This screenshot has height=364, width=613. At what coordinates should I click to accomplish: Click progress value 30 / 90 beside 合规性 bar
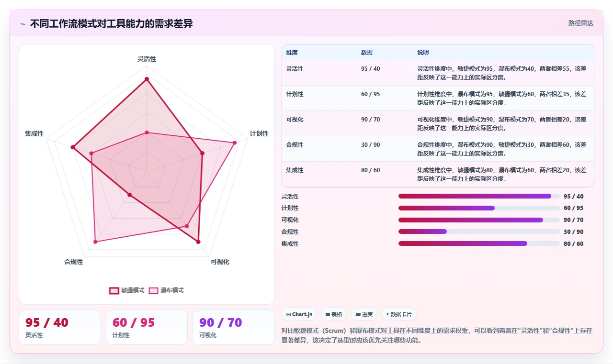click(x=574, y=232)
